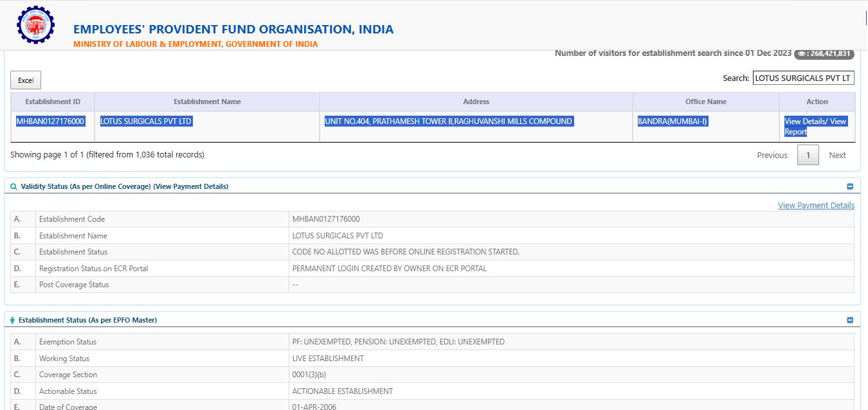Sort by Office Name column header
Screen dimensions: 868x410
(x=705, y=102)
